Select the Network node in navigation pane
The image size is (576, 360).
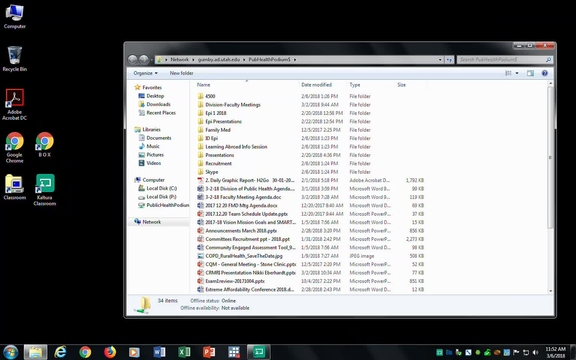(x=147, y=222)
